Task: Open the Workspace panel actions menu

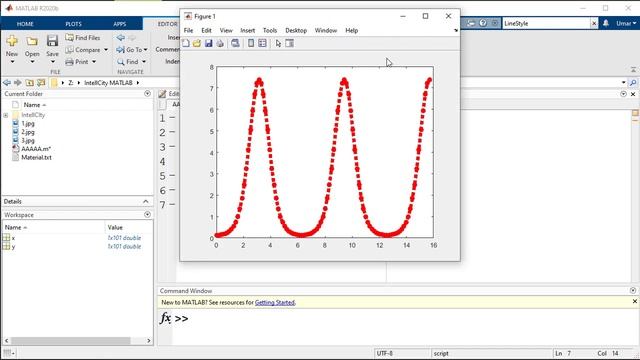Action: 147,215
